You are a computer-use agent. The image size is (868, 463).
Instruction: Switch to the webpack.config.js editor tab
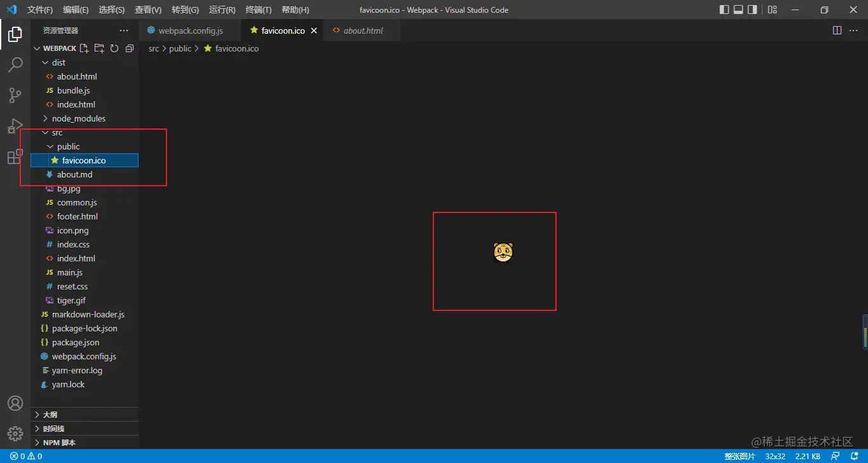tap(191, 31)
